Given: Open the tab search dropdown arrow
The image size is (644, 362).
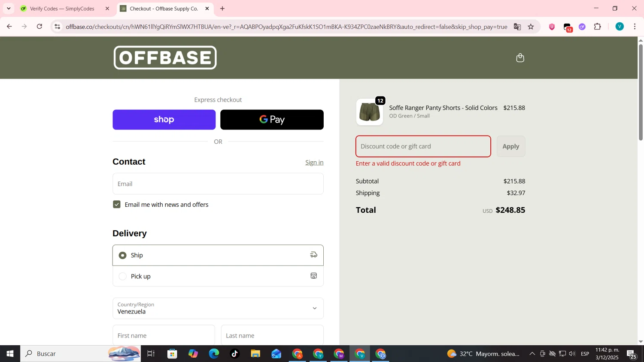Looking at the screenshot, I should pyautogui.click(x=9, y=9).
